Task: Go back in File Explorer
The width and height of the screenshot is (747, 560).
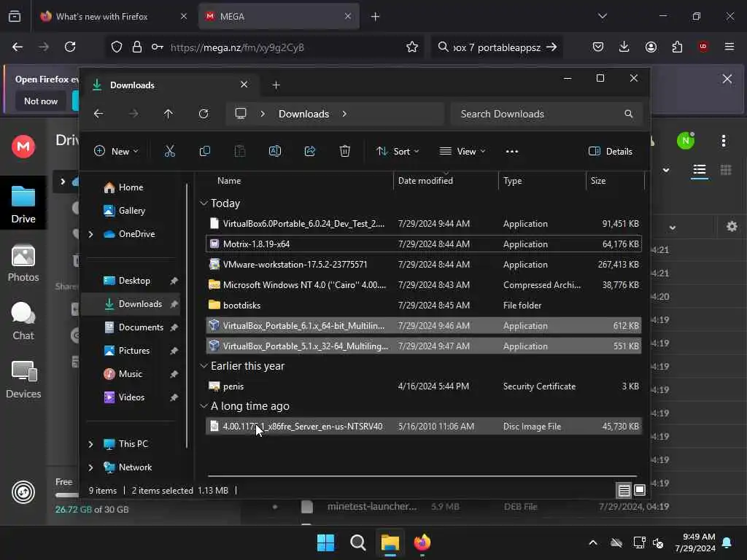Action: 98,114
